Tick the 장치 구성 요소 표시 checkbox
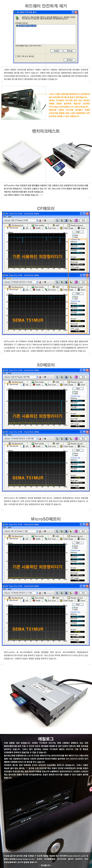The image size is (92, 868). click(16, 56)
